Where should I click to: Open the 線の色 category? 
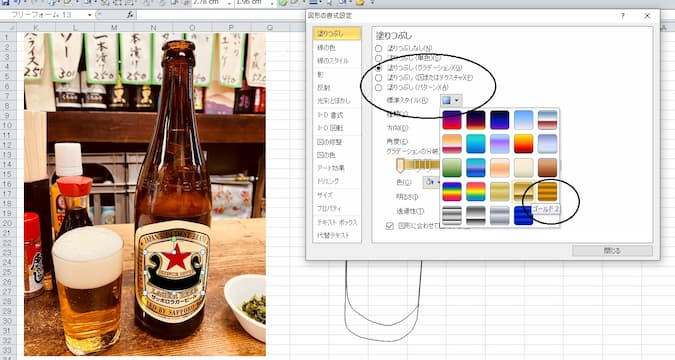[337, 47]
